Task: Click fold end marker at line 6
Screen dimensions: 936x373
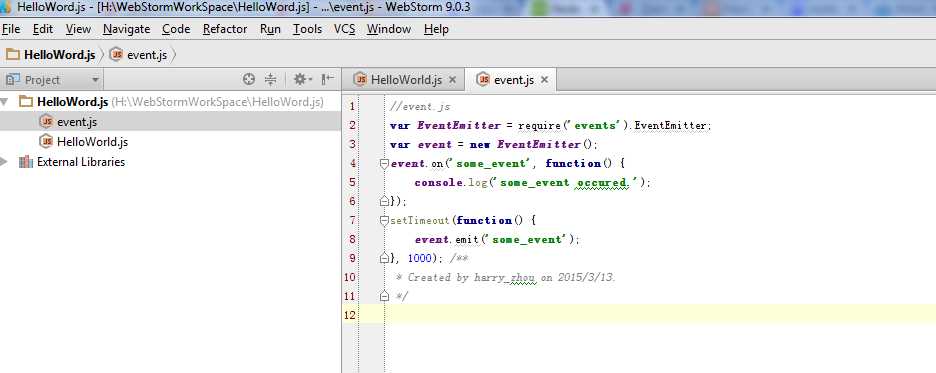Action: 384,201
